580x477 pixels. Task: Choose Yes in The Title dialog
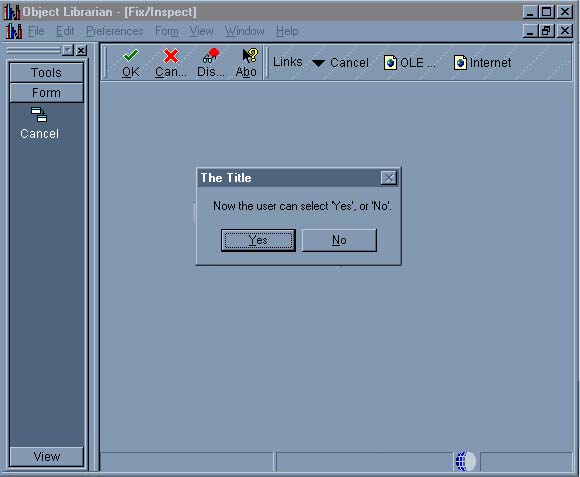point(258,240)
